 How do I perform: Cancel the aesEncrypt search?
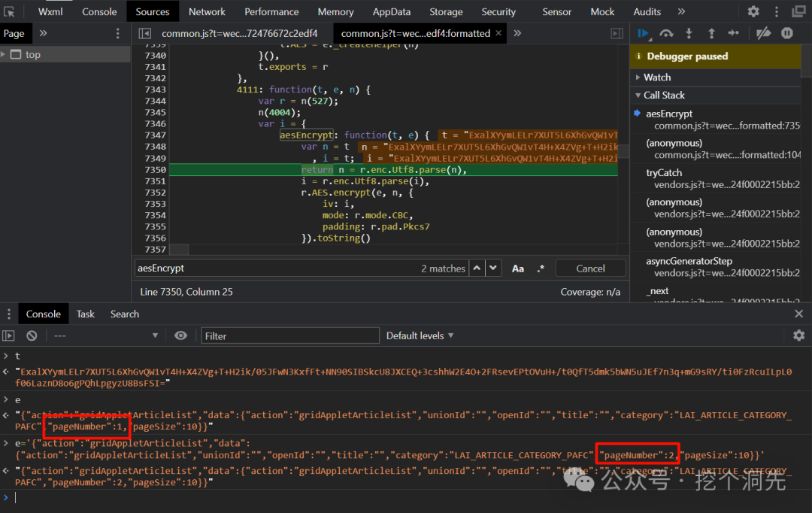pyautogui.click(x=590, y=269)
